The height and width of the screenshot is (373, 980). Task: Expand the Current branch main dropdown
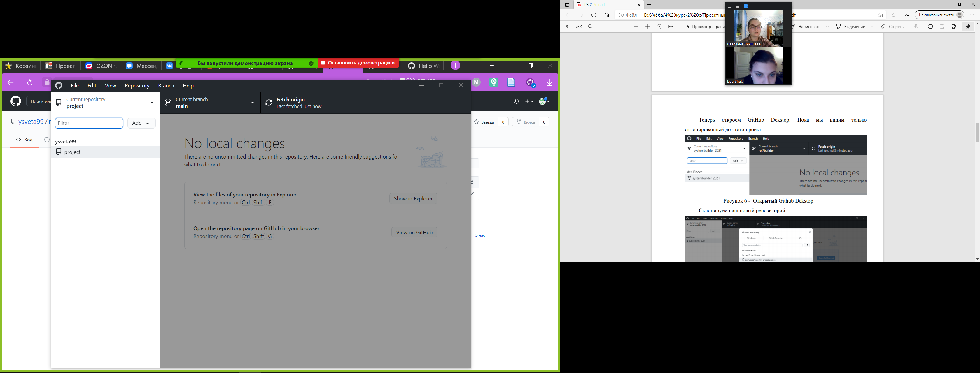pos(210,103)
